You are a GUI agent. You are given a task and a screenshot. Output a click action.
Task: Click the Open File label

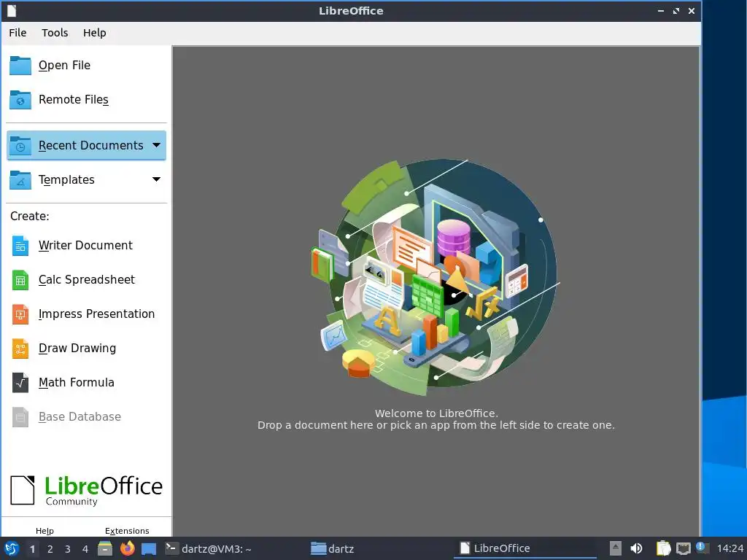[x=64, y=65]
